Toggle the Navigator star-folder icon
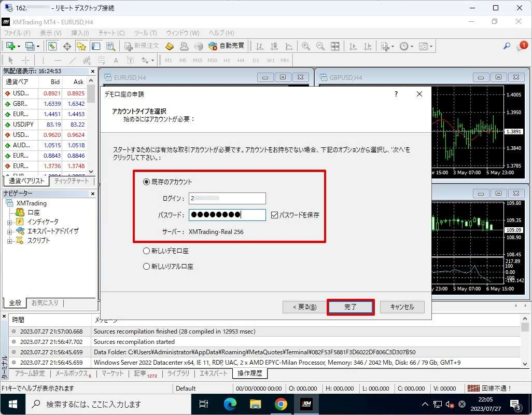532x415 pixels. (x=81, y=46)
